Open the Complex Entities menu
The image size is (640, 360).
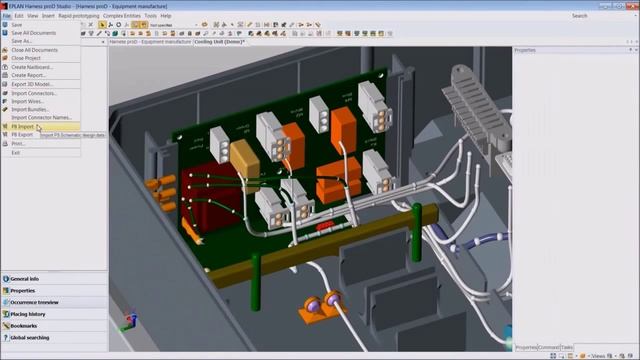pyautogui.click(x=122, y=16)
